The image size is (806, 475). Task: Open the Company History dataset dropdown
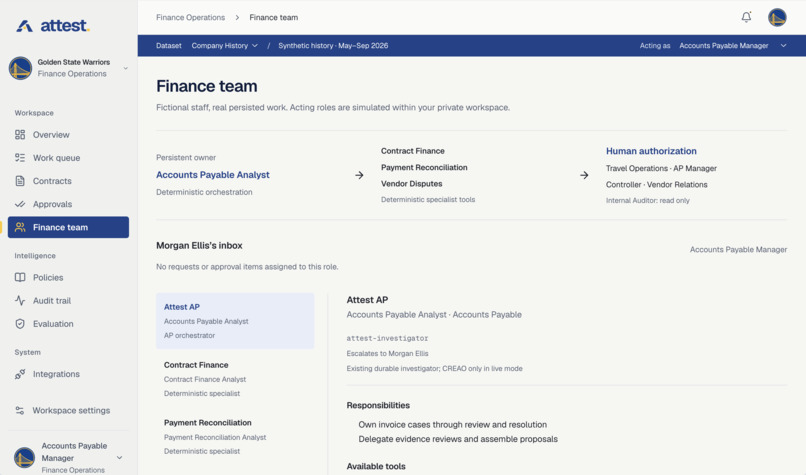(x=225, y=46)
